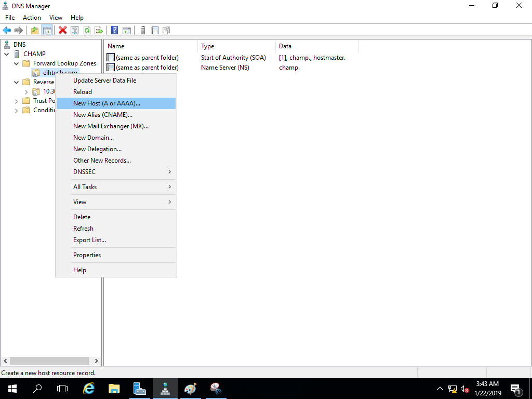Click the network status tray icon
Screen dimensions: 532x399
click(453, 389)
